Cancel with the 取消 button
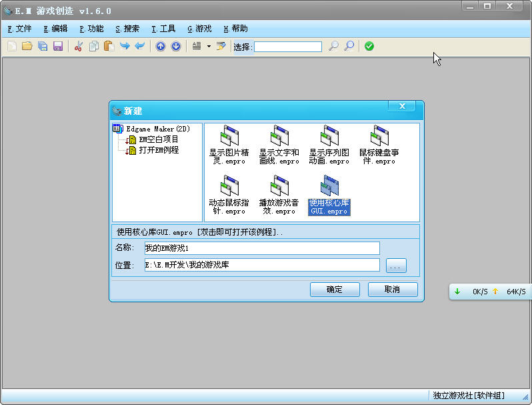The width and height of the screenshot is (532, 405). point(393,289)
